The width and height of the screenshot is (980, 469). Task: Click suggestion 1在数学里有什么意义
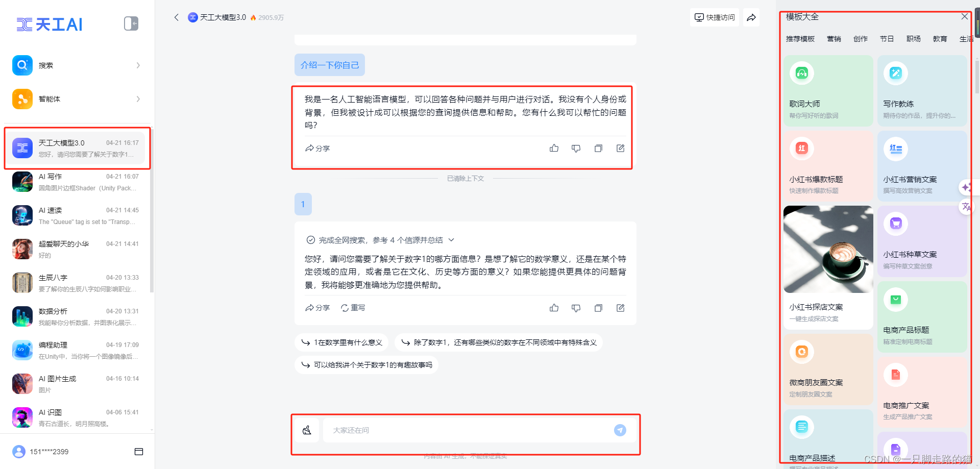pos(341,342)
